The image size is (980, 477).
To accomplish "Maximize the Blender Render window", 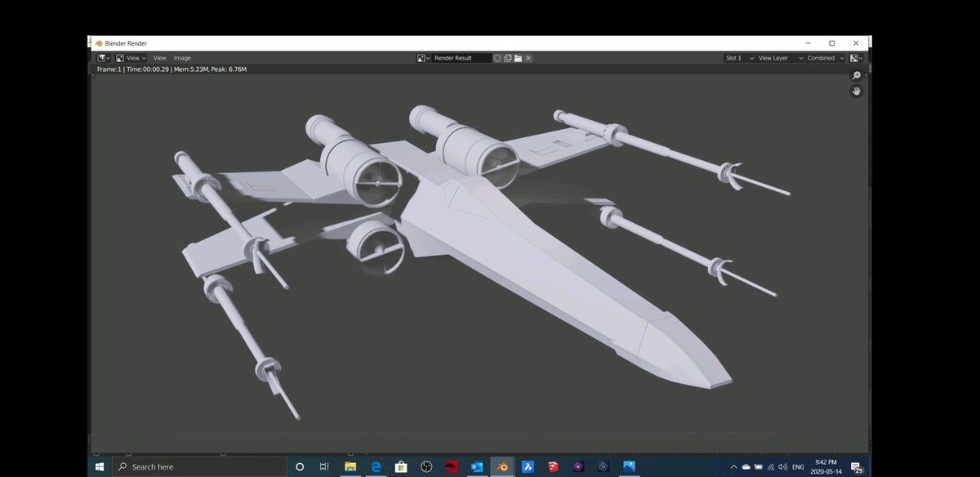I will [831, 42].
